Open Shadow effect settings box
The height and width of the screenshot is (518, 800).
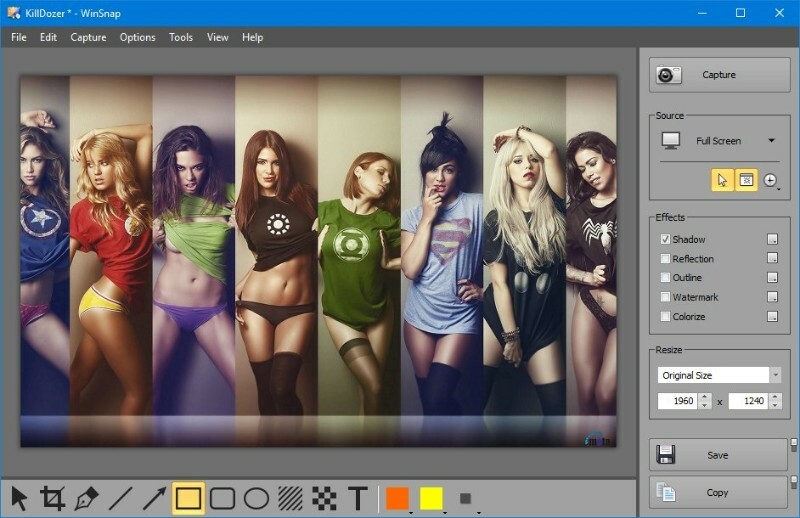(772, 239)
